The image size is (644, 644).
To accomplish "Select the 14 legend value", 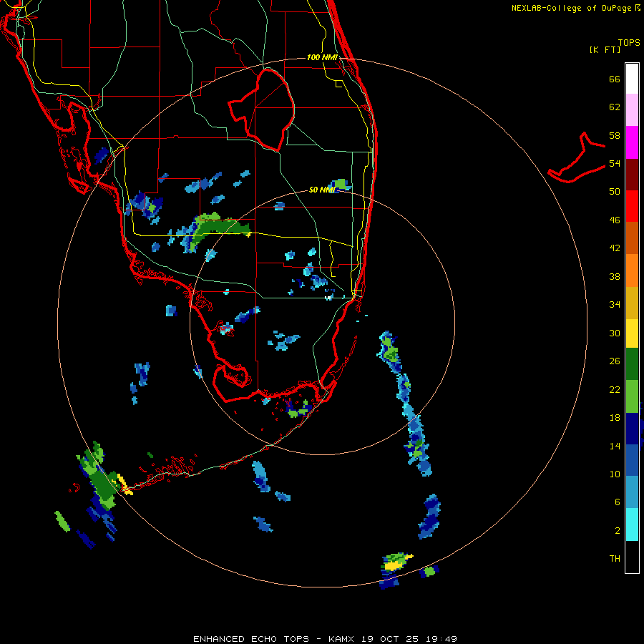I will click(615, 446).
